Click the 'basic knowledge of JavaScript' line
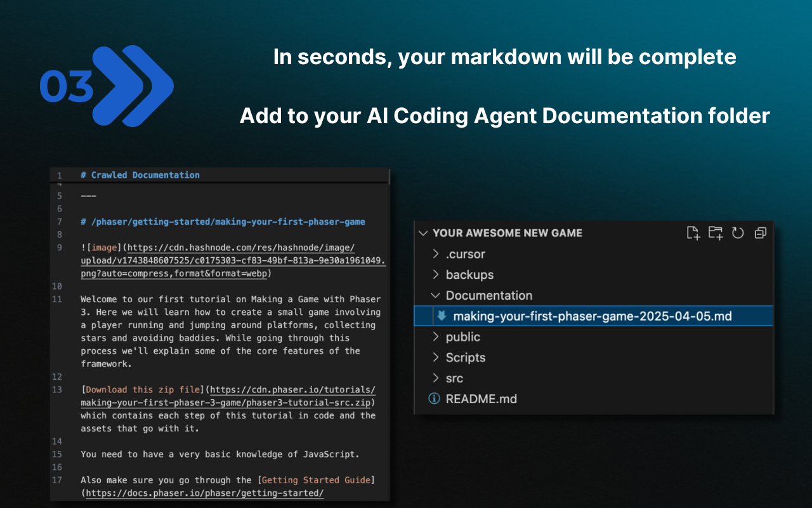Screen dimensions: 812x508 220,455
